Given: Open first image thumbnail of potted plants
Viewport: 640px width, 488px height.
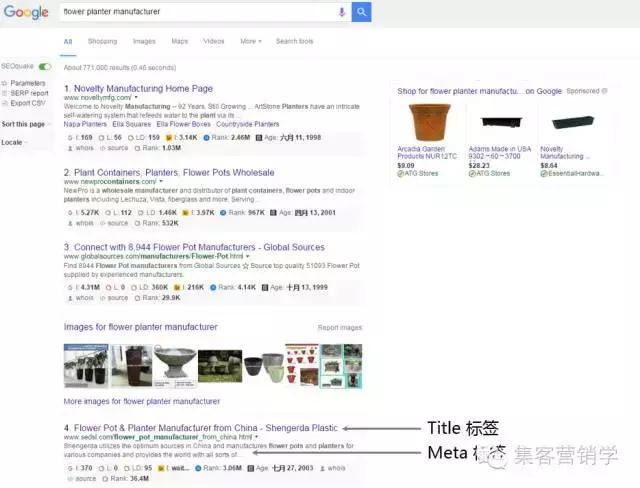Looking at the screenshot, I should [86, 366].
